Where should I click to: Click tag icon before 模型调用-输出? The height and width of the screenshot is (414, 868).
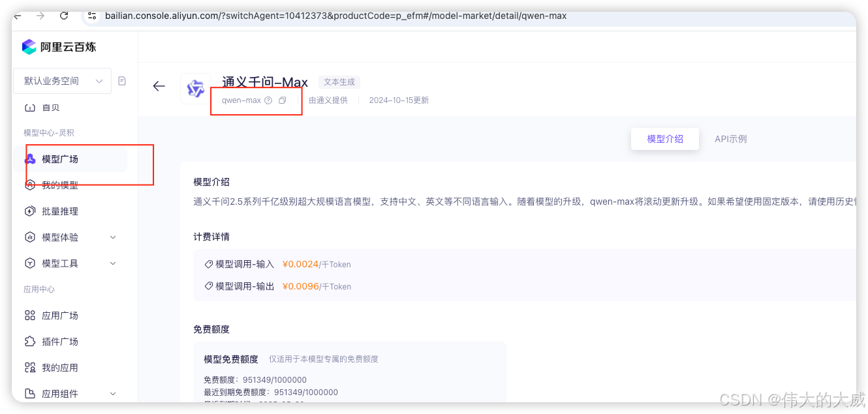pyautogui.click(x=209, y=286)
